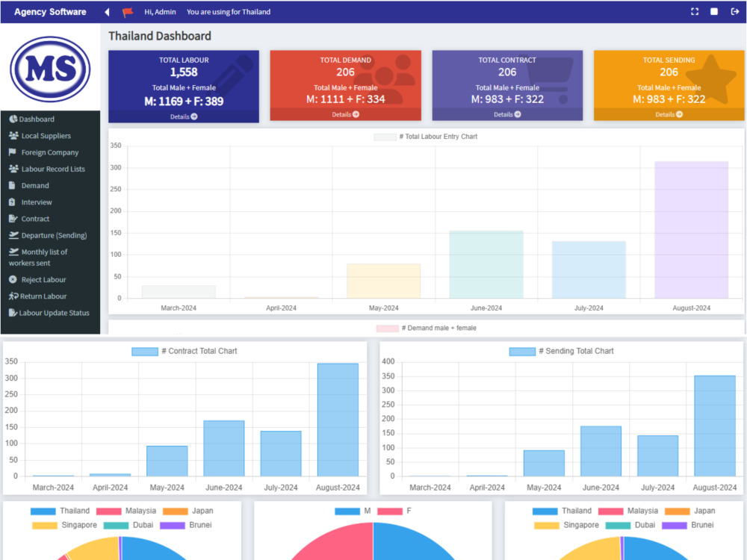Click the Monthly list plane icon
Image resolution: width=747 pixels, height=560 pixels.
tap(13, 252)
